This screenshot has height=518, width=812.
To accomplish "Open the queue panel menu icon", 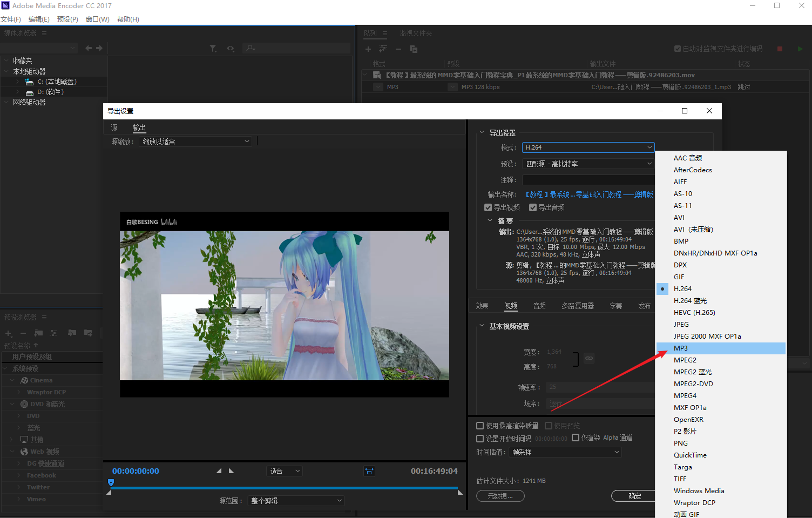I will 385,33.
